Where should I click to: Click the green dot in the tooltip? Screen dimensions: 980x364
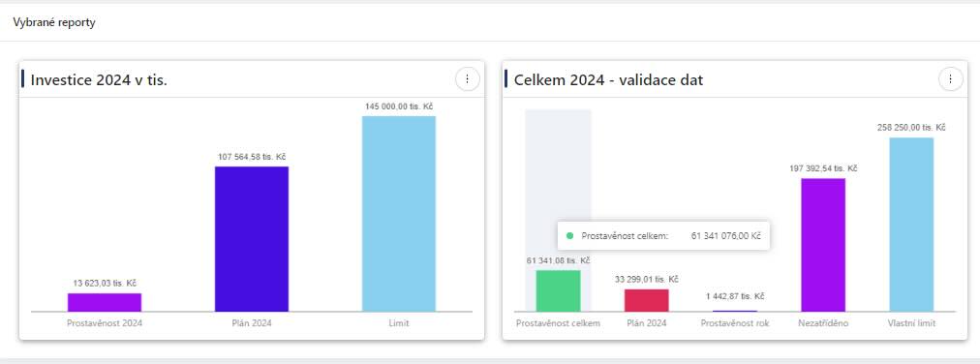pyautogui.click(x=569, y=236)
